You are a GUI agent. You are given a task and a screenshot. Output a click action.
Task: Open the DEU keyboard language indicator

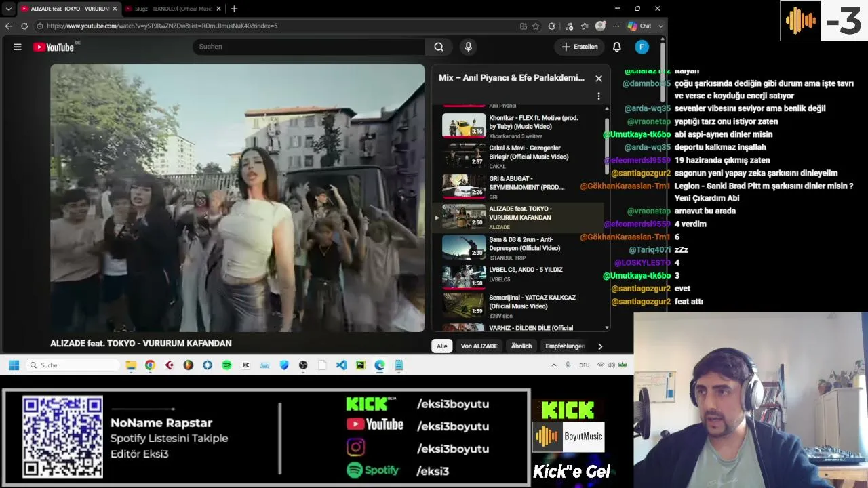(584, 365)
